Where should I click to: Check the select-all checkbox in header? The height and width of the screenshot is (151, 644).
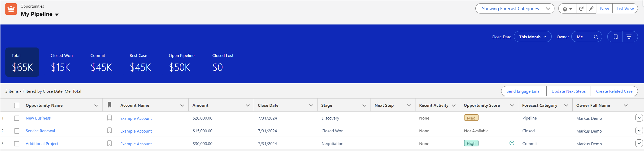point(17,105)
